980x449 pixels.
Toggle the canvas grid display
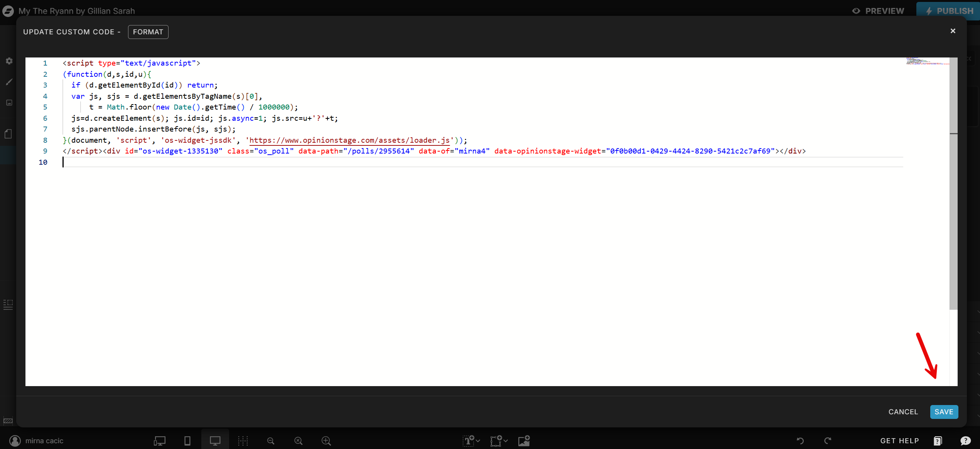(x=243, y=441)
